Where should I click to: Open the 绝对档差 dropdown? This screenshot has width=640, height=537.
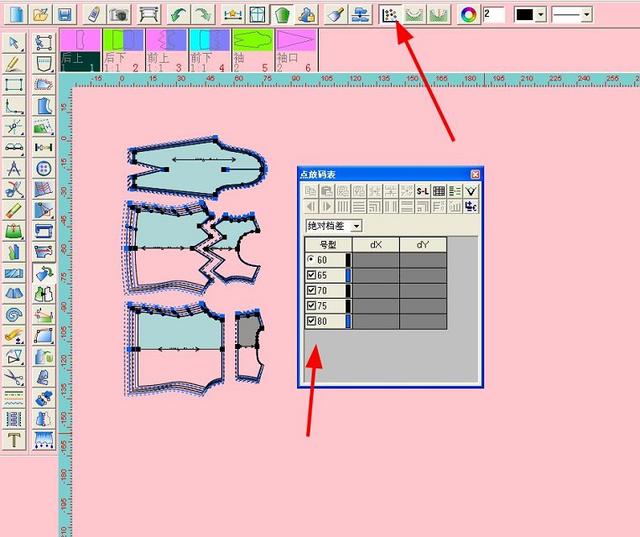pos(356,226)
